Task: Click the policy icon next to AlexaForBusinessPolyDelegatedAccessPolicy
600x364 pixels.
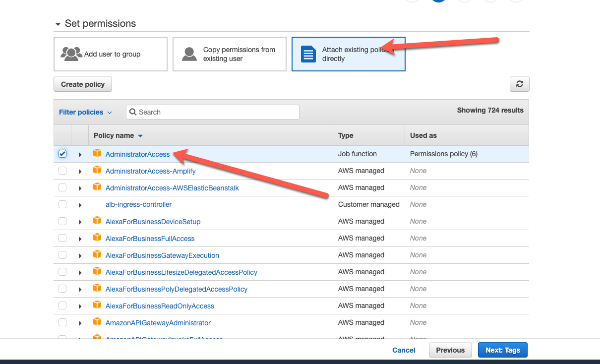Action: (97, 288)
